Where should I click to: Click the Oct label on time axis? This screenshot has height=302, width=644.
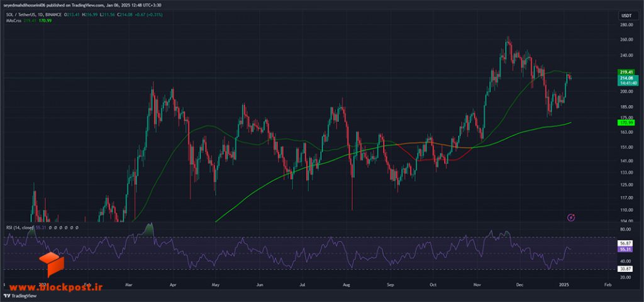433,284
